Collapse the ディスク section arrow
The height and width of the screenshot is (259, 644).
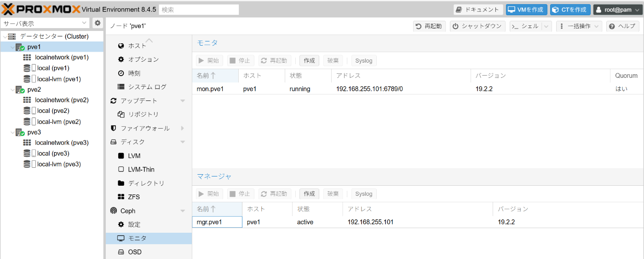pyautogui.click(x=183, y=142)
